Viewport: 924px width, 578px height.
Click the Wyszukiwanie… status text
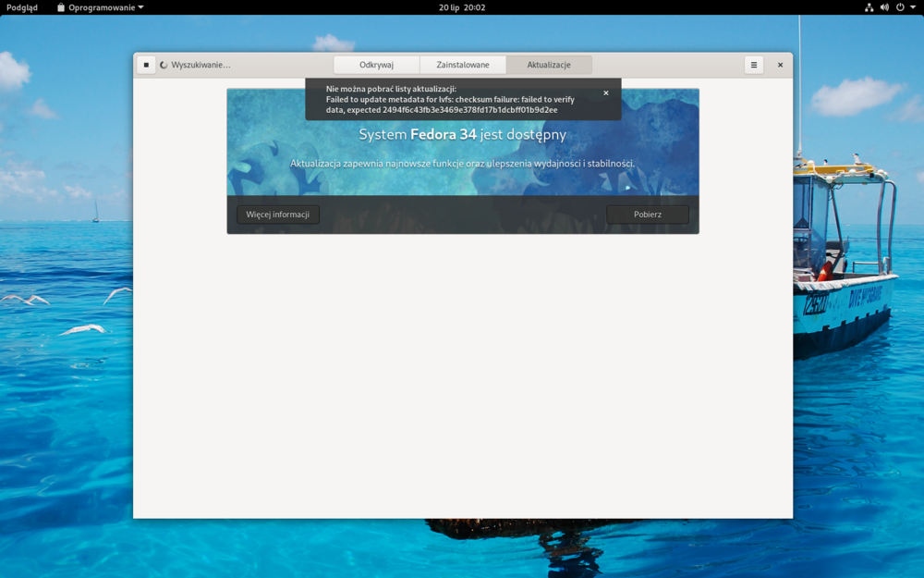(x=201, y=65)
